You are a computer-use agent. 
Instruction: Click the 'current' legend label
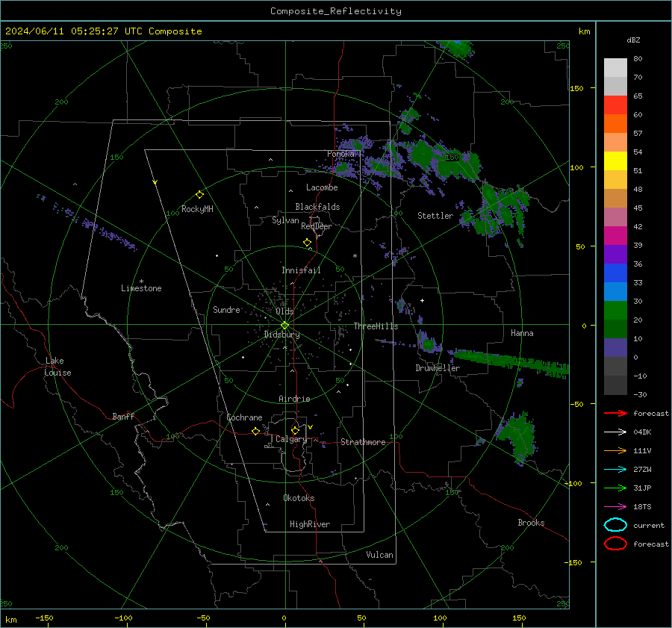(649, 525)
